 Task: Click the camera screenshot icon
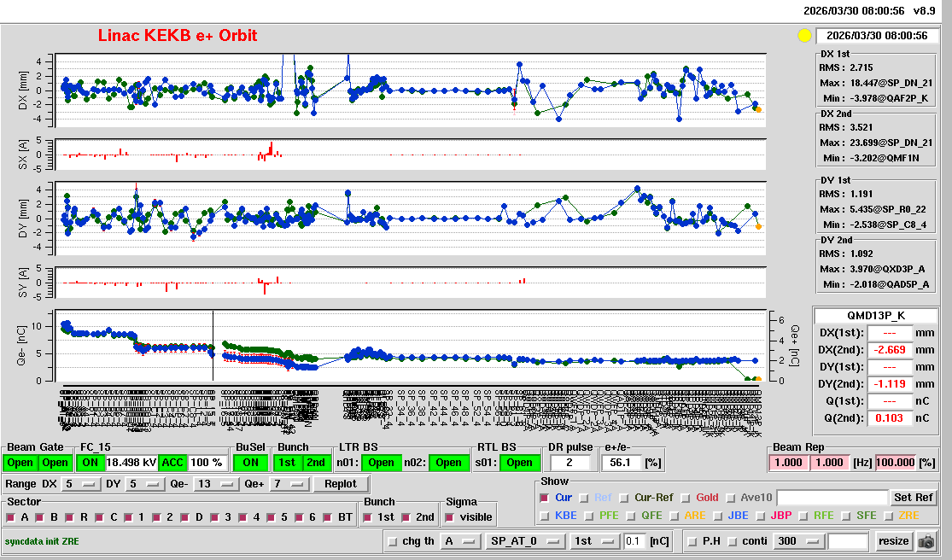tap(926, 541)
